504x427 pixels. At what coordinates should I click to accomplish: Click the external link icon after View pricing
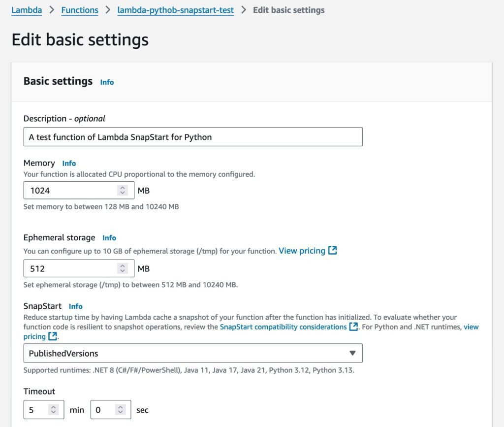click(333, 250)
